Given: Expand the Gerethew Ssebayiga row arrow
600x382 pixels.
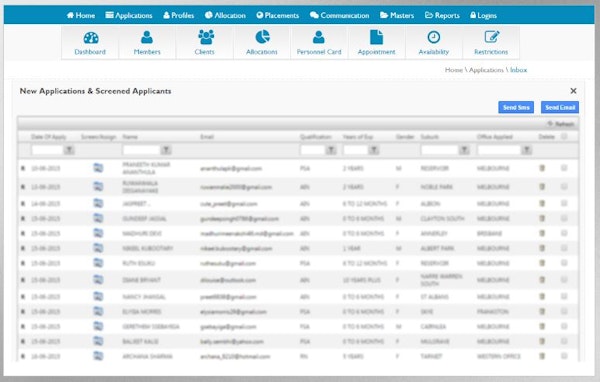Looking at the screenshot, I should (23, 326).
